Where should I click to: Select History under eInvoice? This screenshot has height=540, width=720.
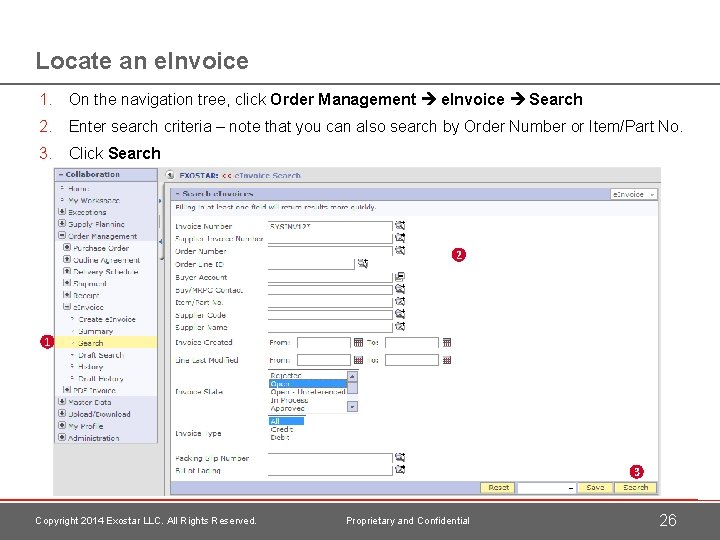(90, 366)
